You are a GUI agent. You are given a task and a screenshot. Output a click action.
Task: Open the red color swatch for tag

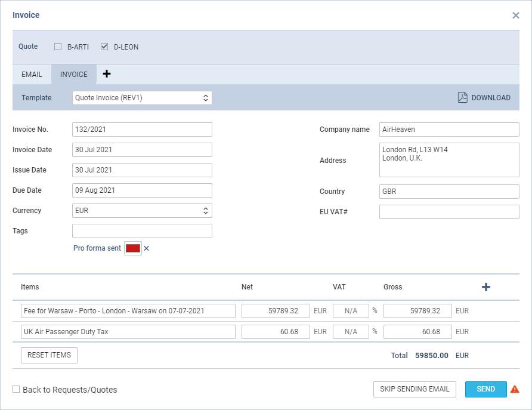click(x=133, y=248)
